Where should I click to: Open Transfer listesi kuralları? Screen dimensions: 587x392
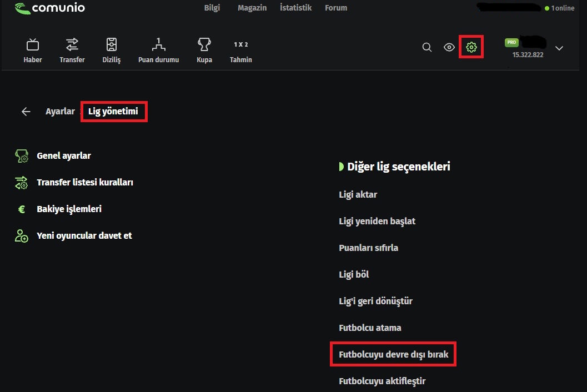pyautogui.click(x=85, y=182)
